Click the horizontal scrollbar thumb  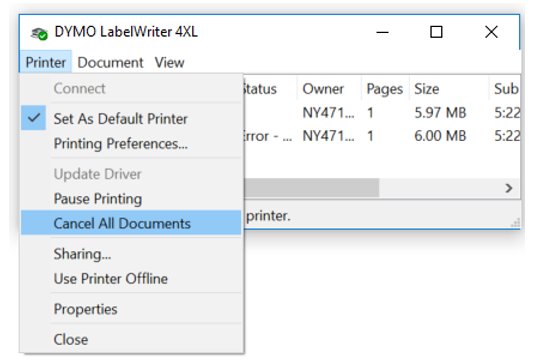[x=311, y=188]
